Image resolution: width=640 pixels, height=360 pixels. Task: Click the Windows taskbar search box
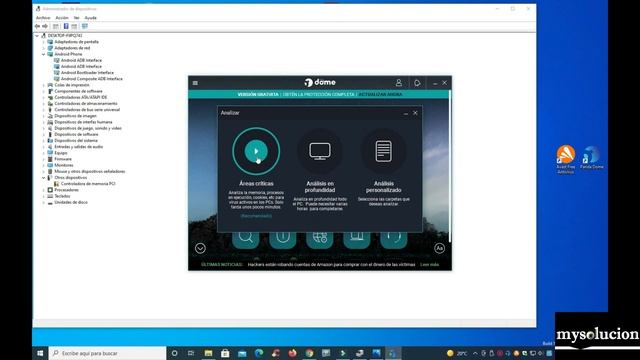pyautogui.click(x=107, y=353)
